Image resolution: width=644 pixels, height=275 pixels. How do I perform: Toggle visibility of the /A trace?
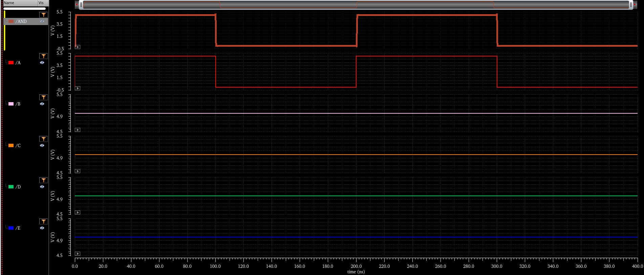pos(42,63)
